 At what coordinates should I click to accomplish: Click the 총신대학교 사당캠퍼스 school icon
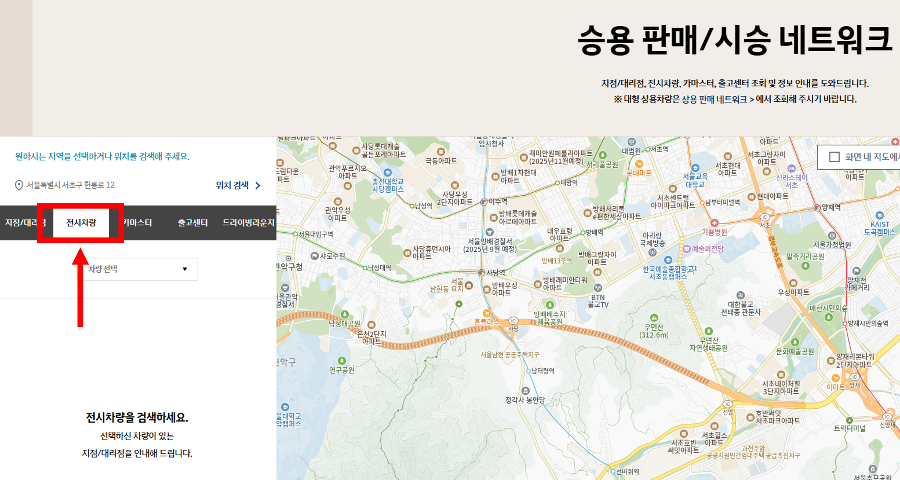pyautogui.click(x=388, y=172)
